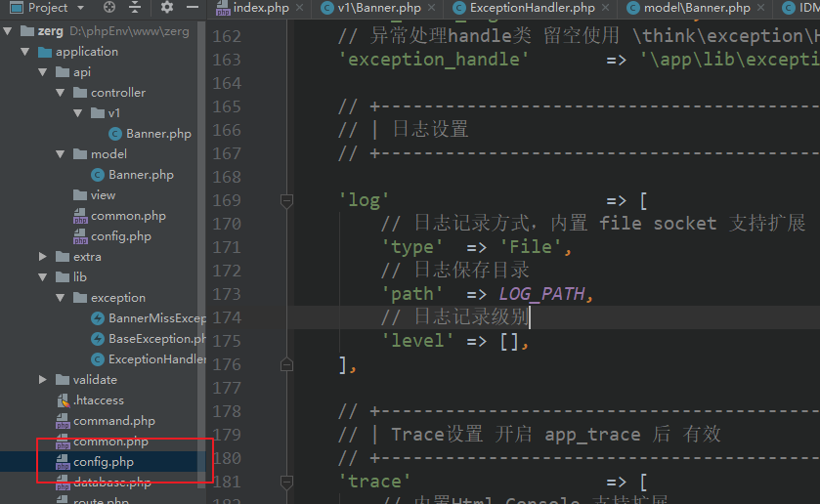
Task: Click line number 173 in the gutter
Action: coord(227,294)
